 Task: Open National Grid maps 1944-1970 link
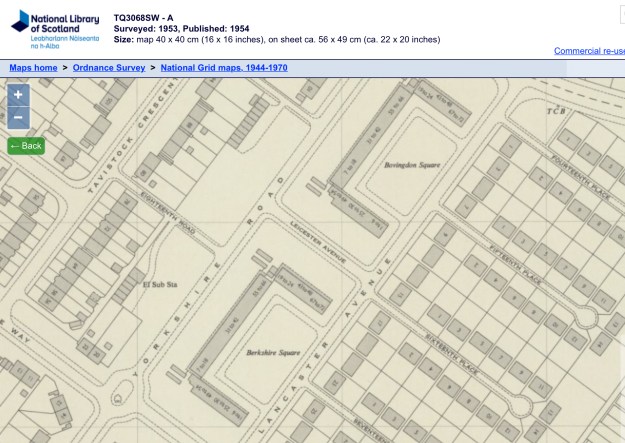point(224,67)
